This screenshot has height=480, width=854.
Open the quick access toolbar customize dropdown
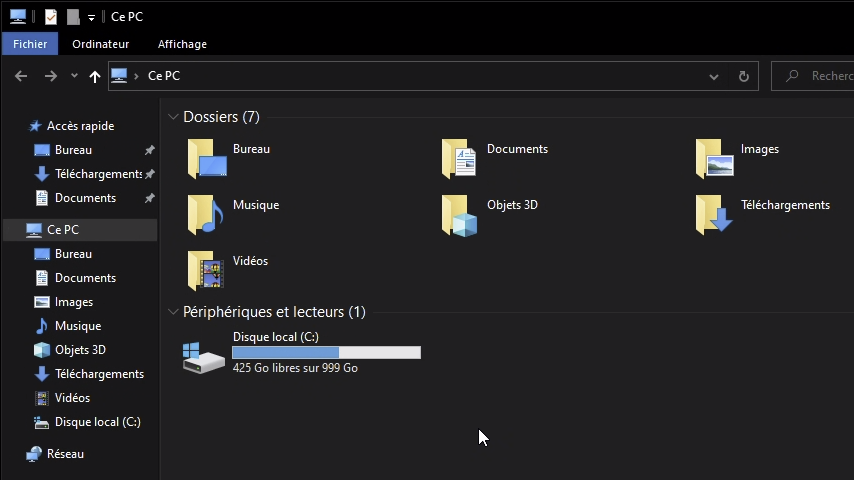pyautogui.click(x=92, y=18)
